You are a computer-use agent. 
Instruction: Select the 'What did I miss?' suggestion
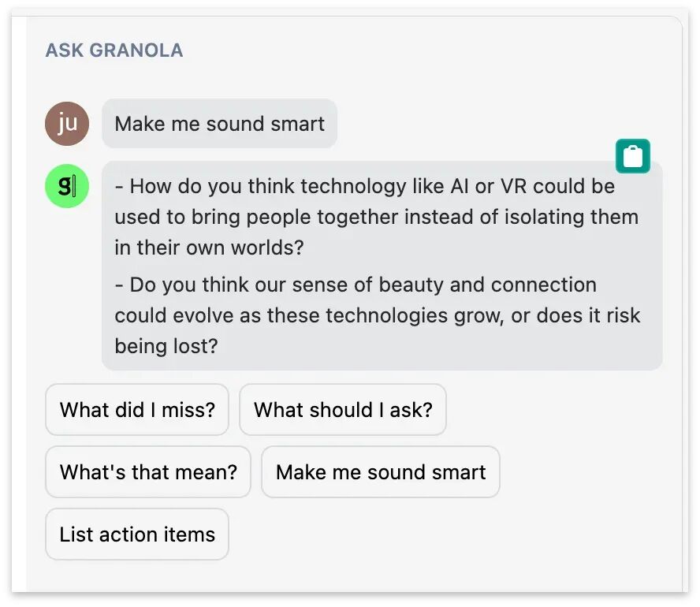point(137,410)
